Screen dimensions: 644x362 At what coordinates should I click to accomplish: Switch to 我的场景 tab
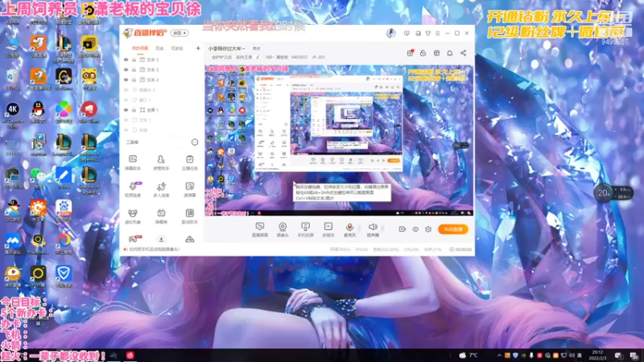(139, 48)
